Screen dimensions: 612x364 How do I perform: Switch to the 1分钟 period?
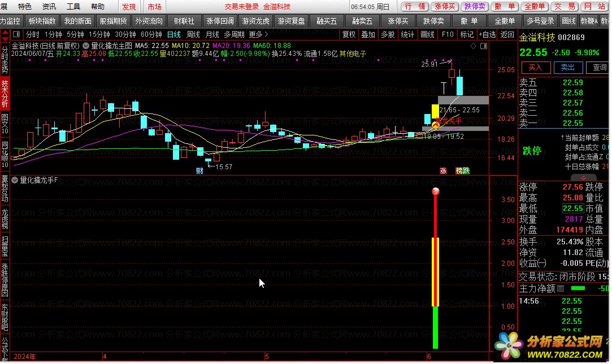click(x=53, y=34)
